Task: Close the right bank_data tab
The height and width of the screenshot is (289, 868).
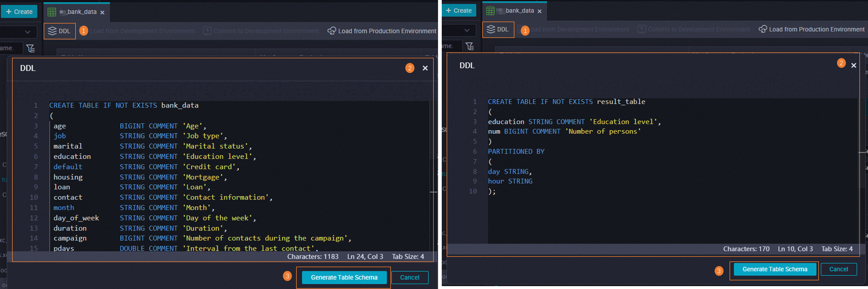Action: click(x=539, y=11)
